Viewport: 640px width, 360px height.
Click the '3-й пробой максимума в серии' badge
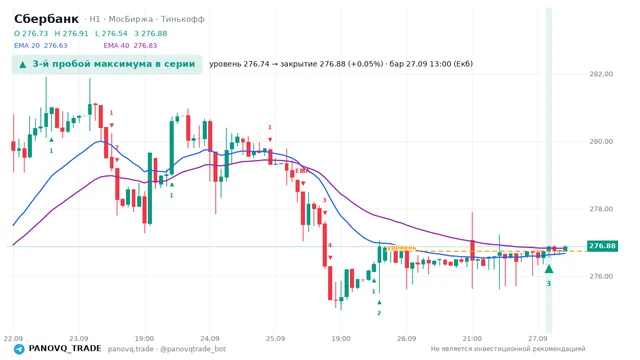tap(107, 64)
